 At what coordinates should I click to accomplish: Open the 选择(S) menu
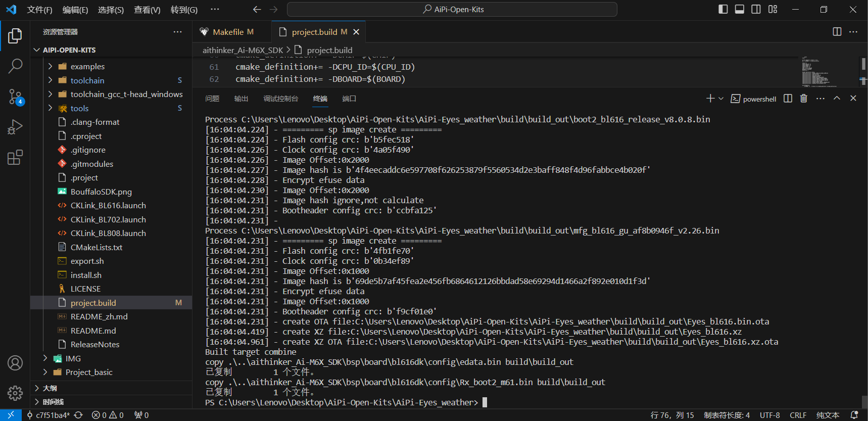click(111, 10)
